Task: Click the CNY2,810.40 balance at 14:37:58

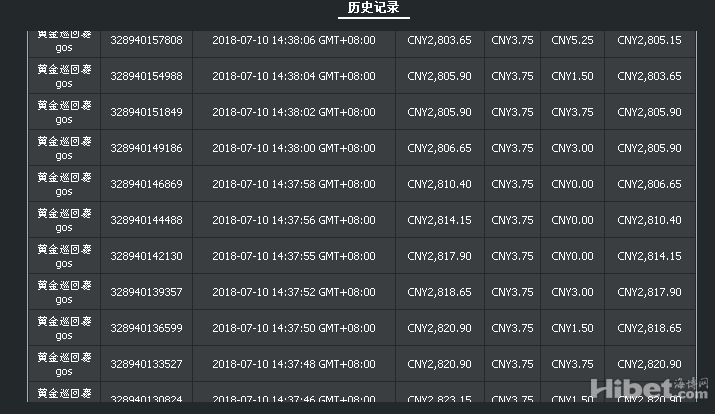Action: click(439, 184)
